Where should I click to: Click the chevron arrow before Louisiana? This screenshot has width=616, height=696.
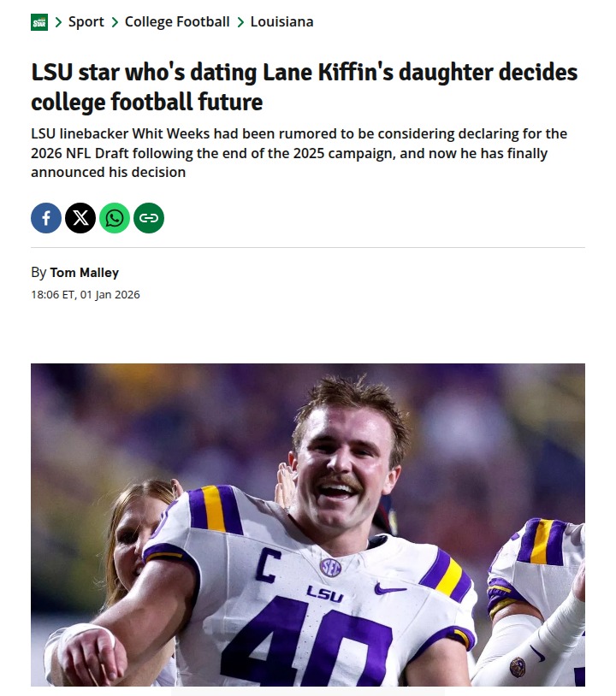[240, 22]
